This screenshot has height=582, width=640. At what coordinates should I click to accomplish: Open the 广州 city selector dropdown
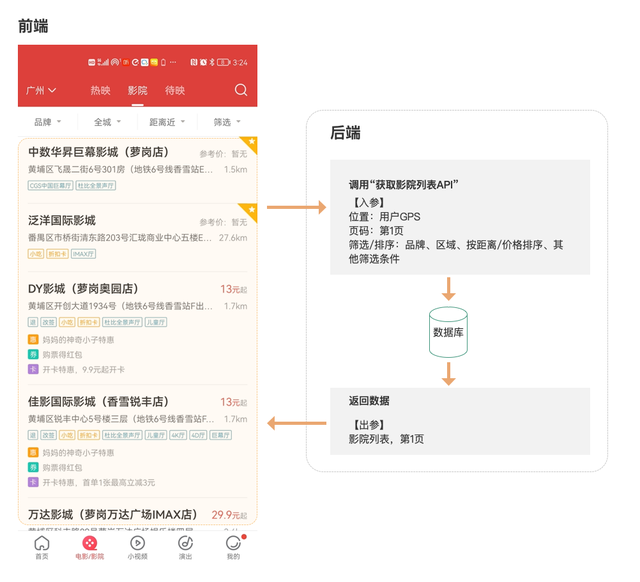tap(41, 90)
